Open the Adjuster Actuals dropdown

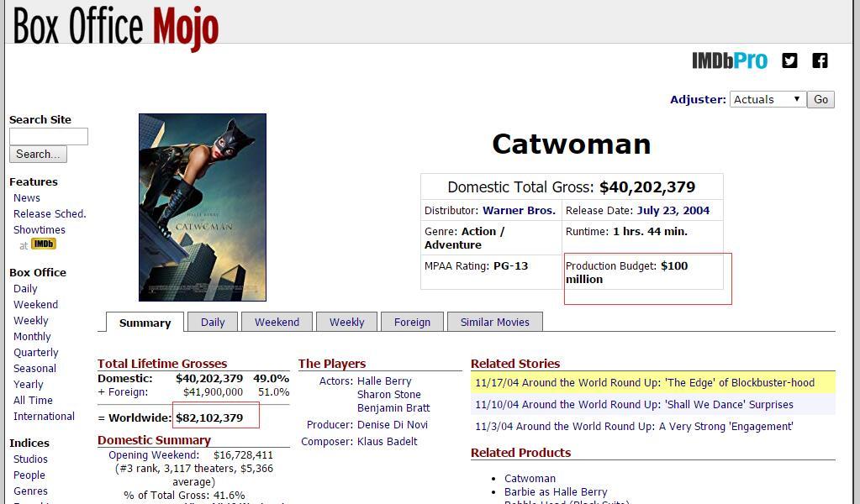point(768,99)
